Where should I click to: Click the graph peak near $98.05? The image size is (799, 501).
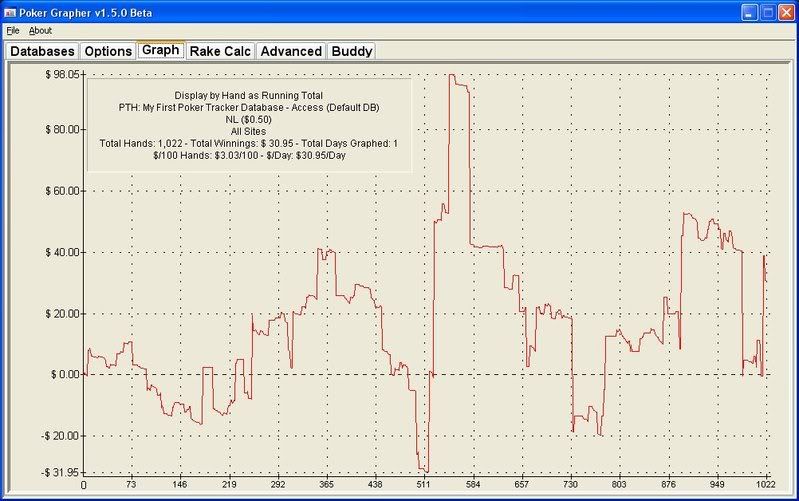pyautogui.click(x=452, y=75)
